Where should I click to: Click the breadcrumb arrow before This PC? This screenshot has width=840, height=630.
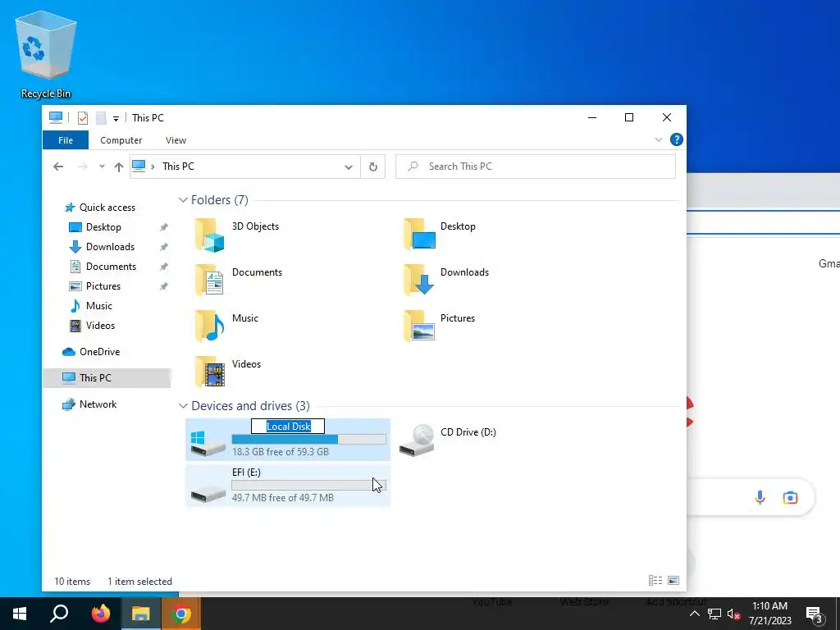(x=153, y=167)
